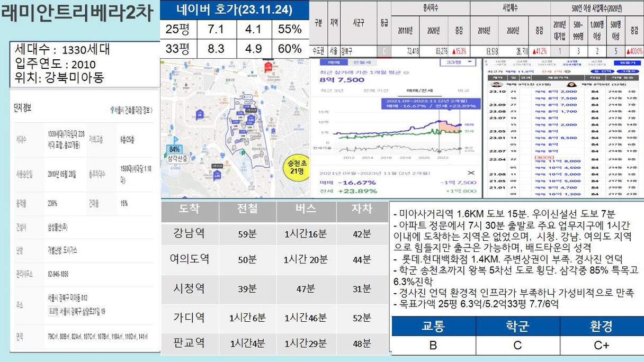
Task: Click the red price marker at the map's top
Action: (x=268, y=67)
